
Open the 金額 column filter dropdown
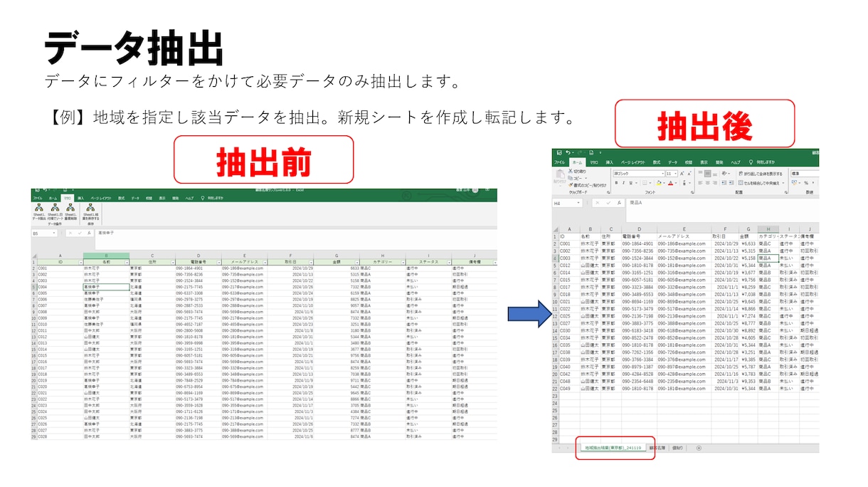coord(357,262)
